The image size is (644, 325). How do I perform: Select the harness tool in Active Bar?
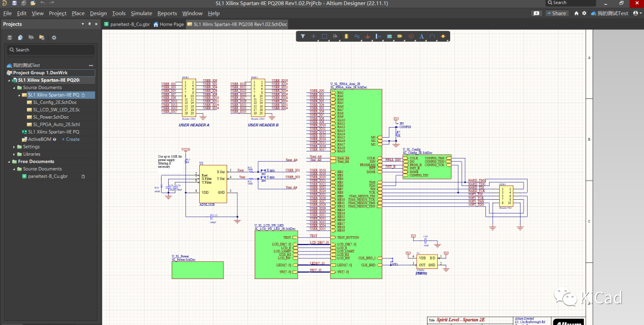378,36
